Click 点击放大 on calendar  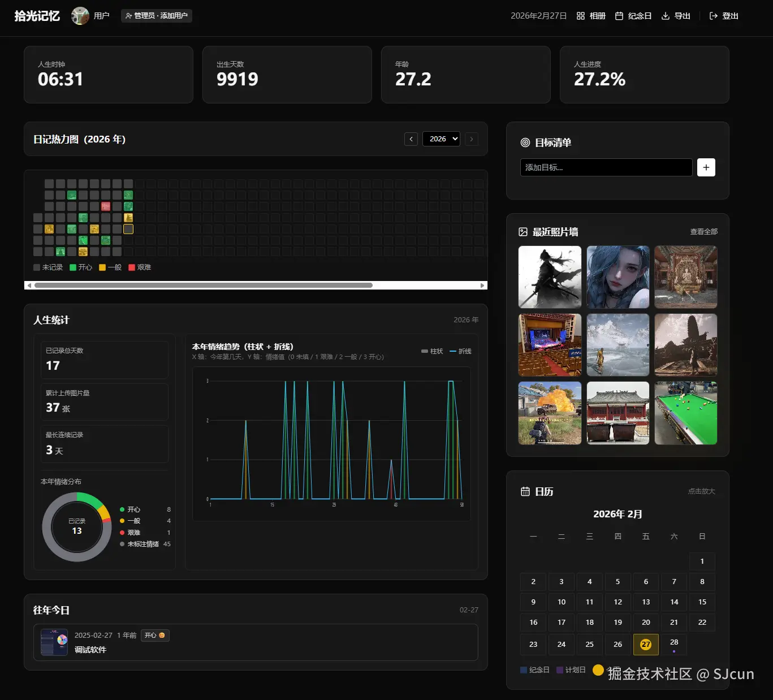701,491
